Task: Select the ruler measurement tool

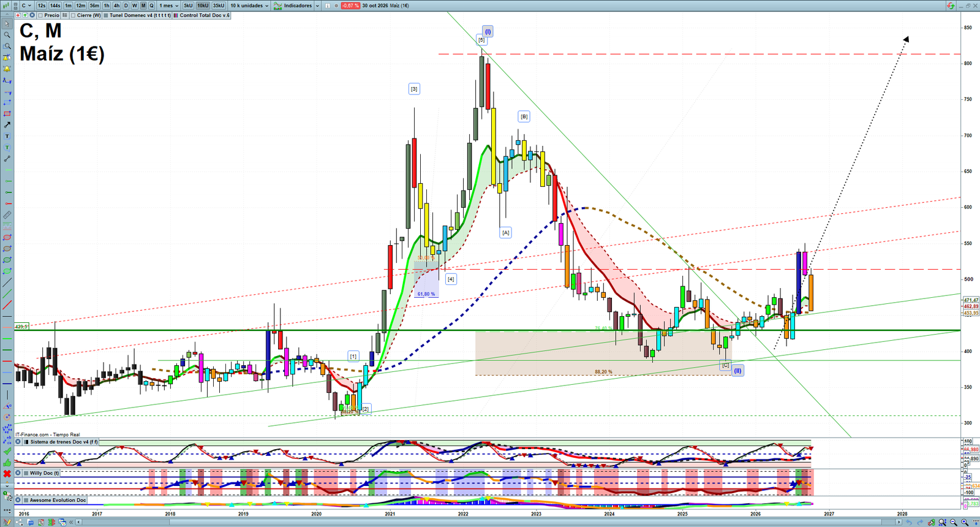Action: [x=7, y=215]
